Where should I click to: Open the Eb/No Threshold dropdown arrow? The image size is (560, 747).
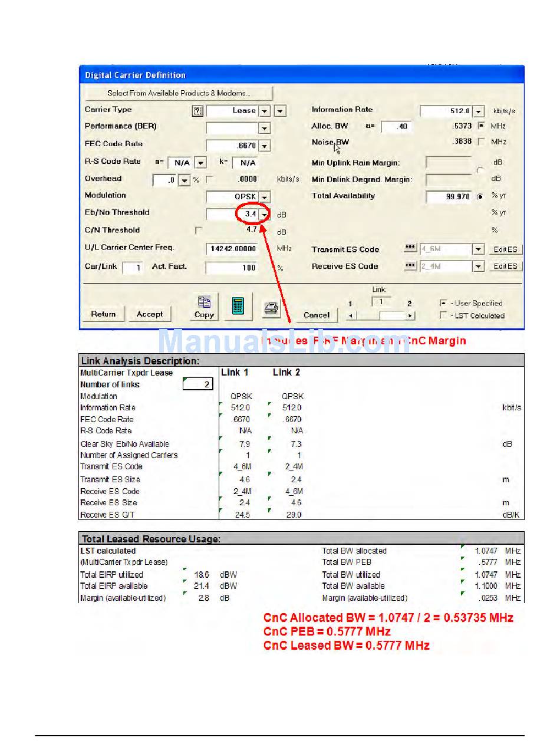click(265, 214)
